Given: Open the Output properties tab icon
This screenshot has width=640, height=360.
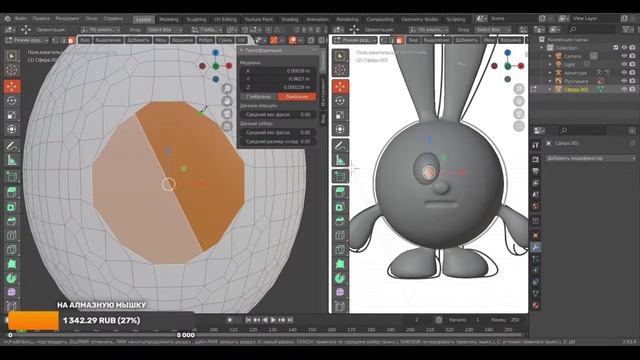Looking at the screenshot, I should [x=536, y=171].
